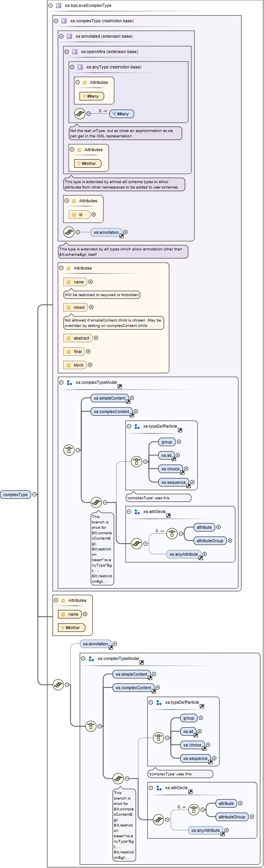Click purple type icon beside xs:annotated

pyautogui.click(x=70, y=36)
